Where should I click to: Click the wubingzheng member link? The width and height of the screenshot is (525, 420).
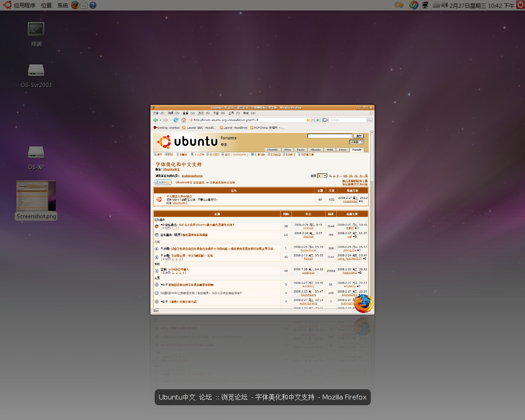[x=192, y=176]
